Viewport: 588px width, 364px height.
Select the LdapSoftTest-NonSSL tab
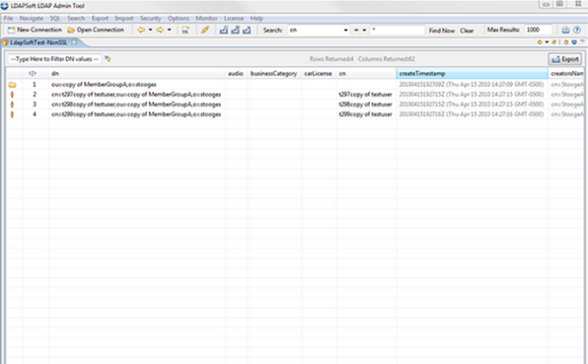(38, 42)
